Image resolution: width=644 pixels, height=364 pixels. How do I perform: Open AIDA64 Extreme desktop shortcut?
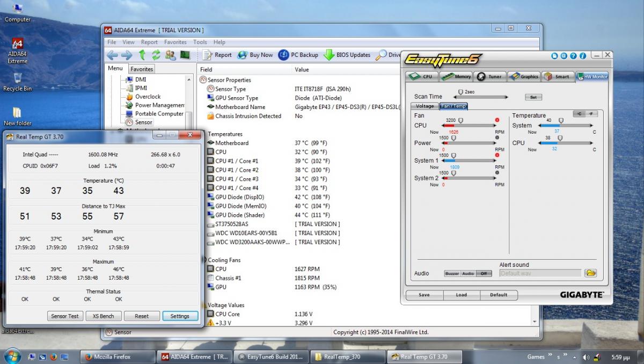click(17, 51)
